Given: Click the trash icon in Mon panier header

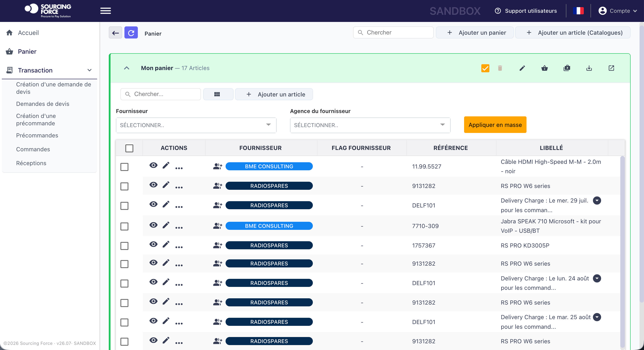Looking at the screenshot, I should coord(500,68).
